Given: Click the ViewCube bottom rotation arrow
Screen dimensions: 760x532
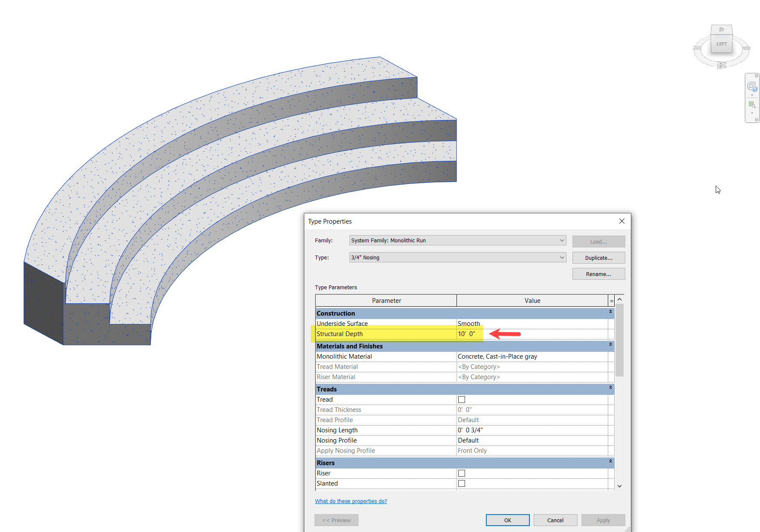Looking at the screenshot, I should click(722, 65).
